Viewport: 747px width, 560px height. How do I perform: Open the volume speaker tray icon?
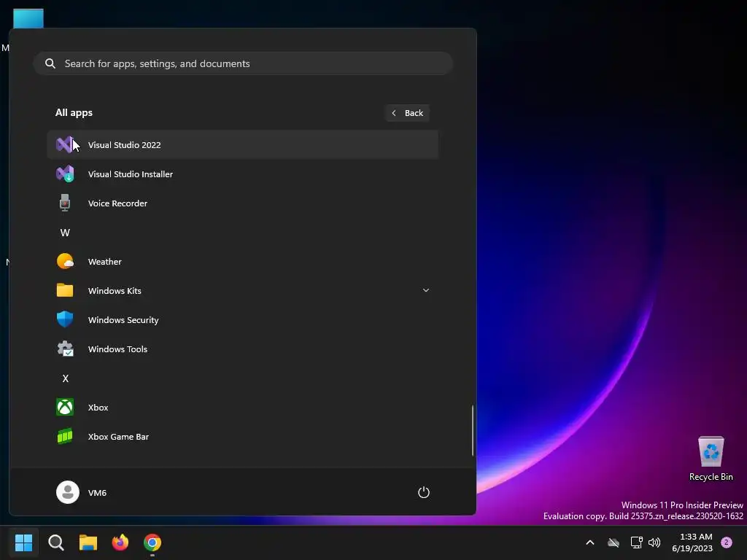coord(654,542)
